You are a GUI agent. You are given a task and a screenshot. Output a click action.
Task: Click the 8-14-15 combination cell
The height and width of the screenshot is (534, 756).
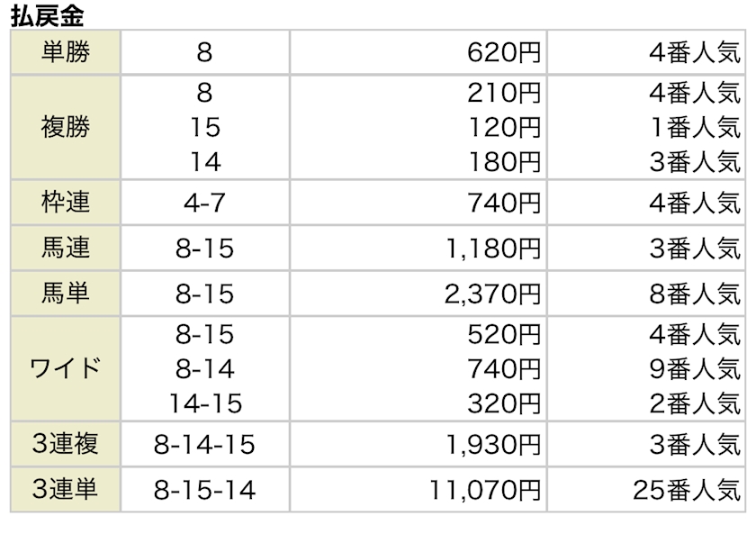204,444
